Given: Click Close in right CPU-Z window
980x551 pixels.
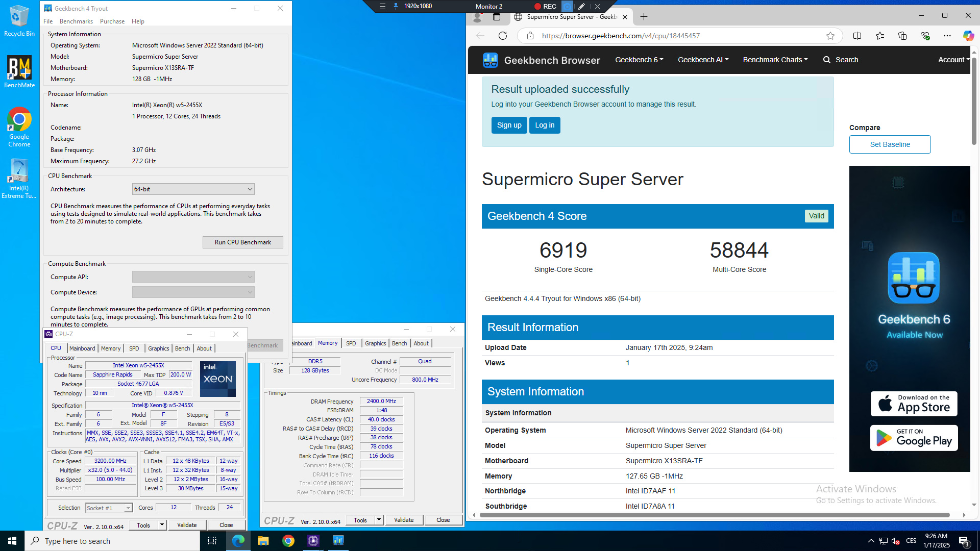Looking at the screenshot, I should [x=443, y=520].
